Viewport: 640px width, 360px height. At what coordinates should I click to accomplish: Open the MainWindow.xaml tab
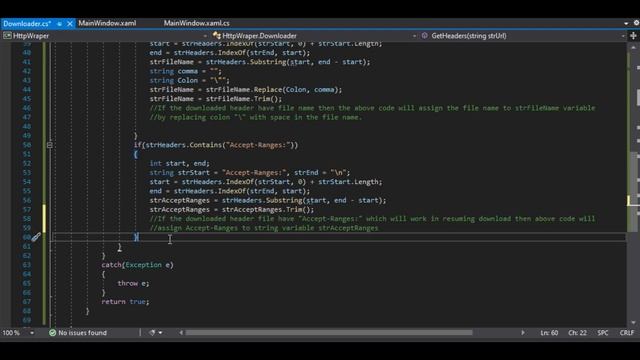pyautogui.click(x=107, y=23)
